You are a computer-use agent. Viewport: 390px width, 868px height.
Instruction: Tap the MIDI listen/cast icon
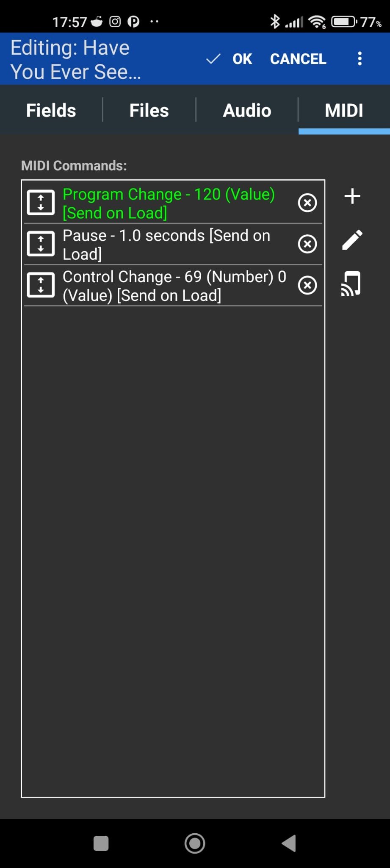351,284
